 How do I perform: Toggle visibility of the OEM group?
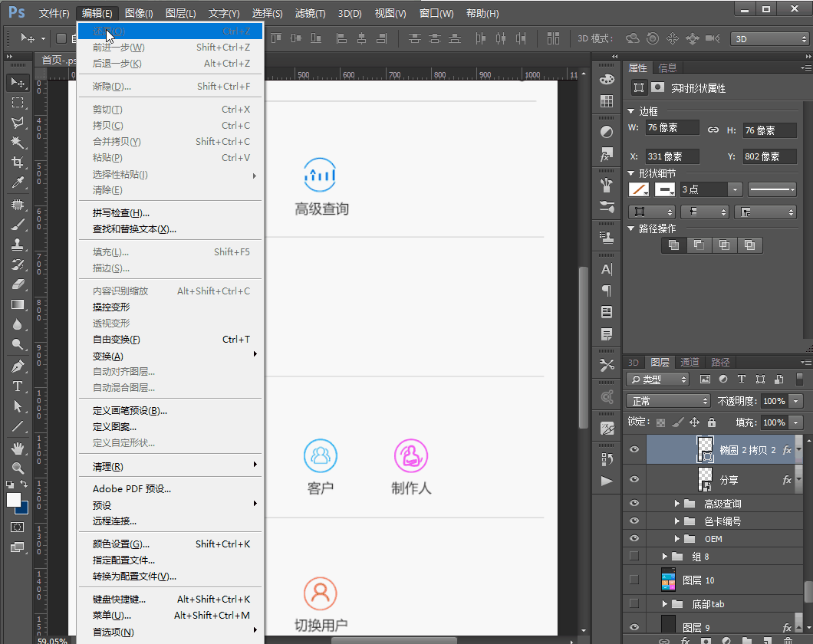pyautogui.click(x=634, y=538)
